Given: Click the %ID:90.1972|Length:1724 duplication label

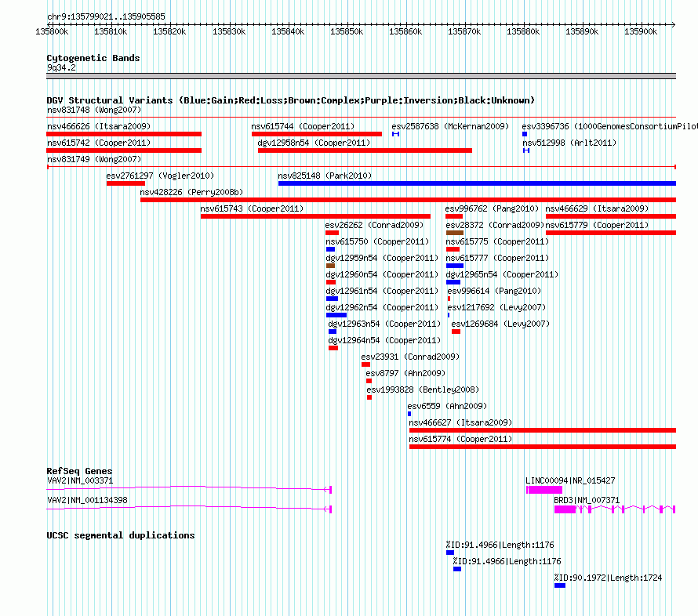Looking at the screenshot, I should 608,578.
